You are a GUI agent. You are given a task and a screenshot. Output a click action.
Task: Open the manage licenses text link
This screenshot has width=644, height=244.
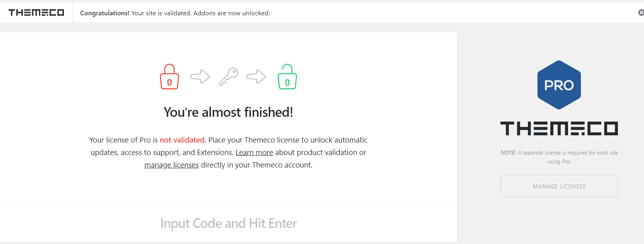[171, 165]
